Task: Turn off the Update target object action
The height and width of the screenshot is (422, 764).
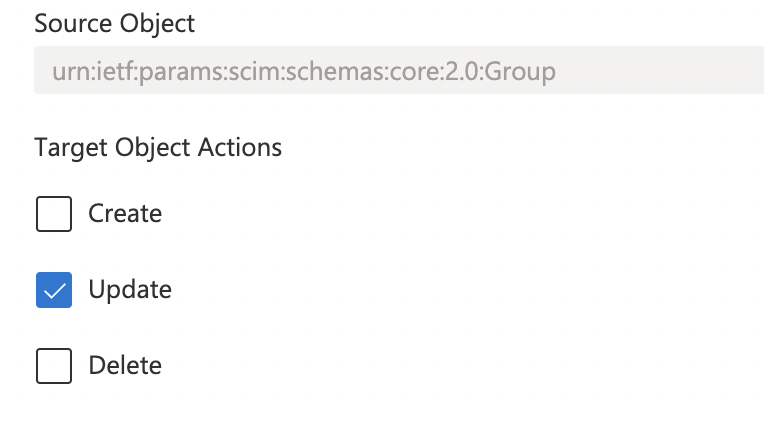Action: (x=54, y=291)
